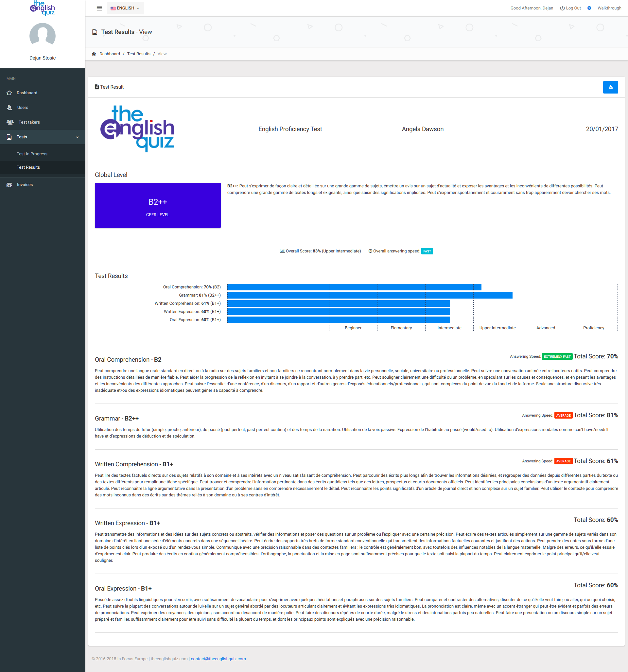Open the ENGLISH language dropdown

pyautogui.click(x=125, y=8)
